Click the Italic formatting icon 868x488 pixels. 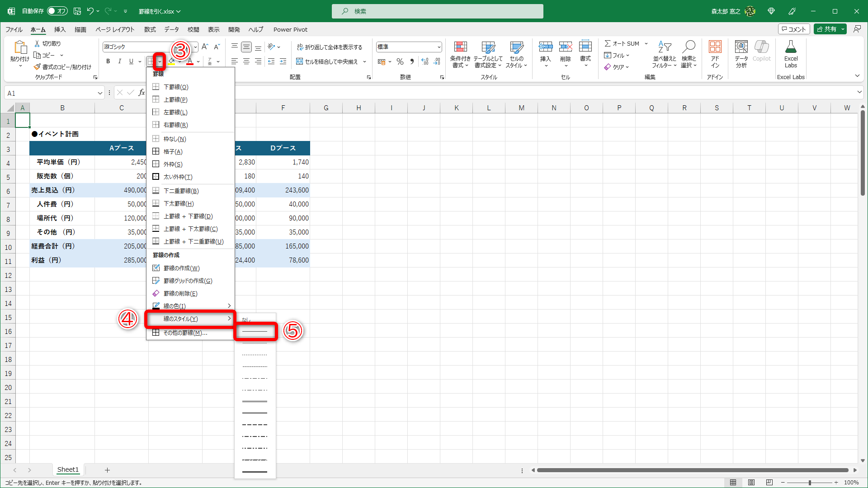click(119, 61)
